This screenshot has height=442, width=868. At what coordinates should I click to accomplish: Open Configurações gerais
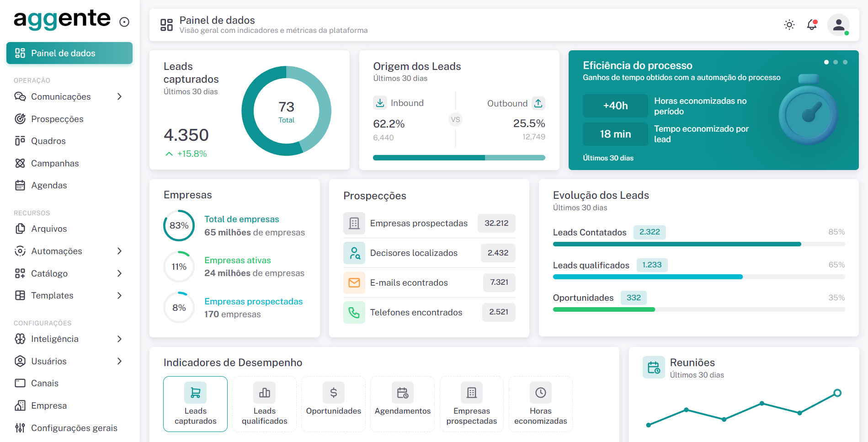click(x=74, y=428)
